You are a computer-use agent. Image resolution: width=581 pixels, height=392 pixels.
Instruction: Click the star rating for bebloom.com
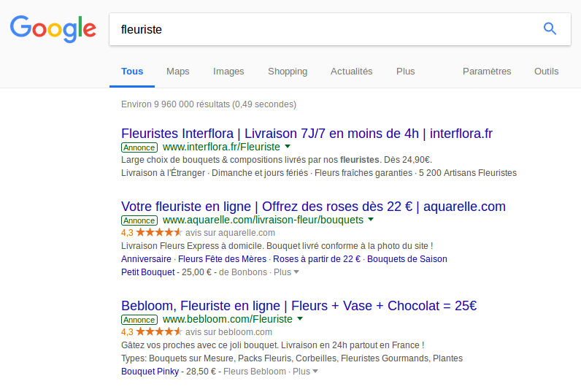coord(158,332)
